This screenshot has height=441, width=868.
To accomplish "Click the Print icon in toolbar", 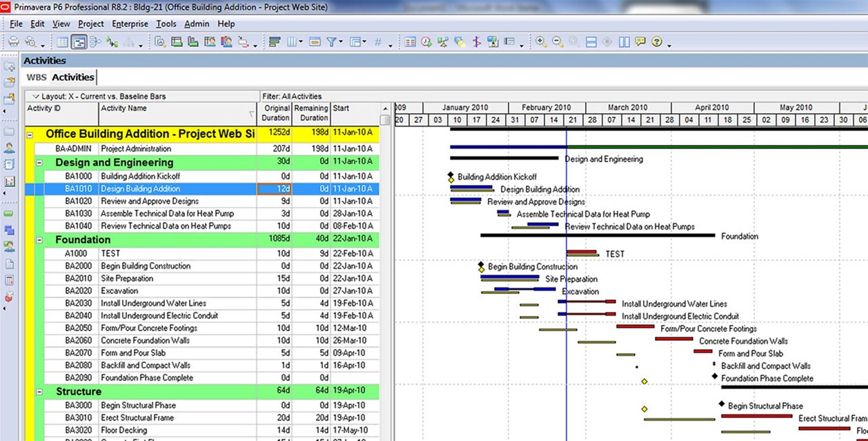I will point(14,42).
